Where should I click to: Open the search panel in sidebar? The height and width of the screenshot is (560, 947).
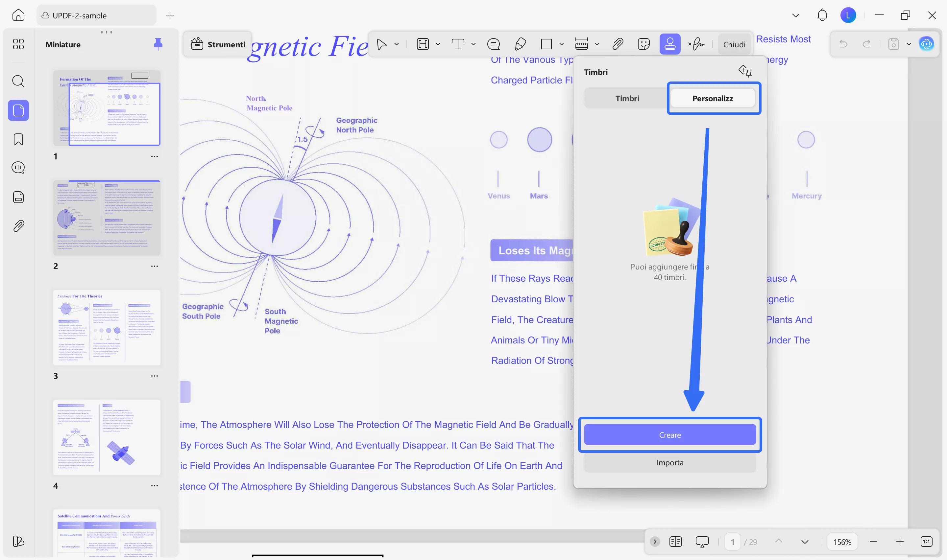[x=18, y=81]
